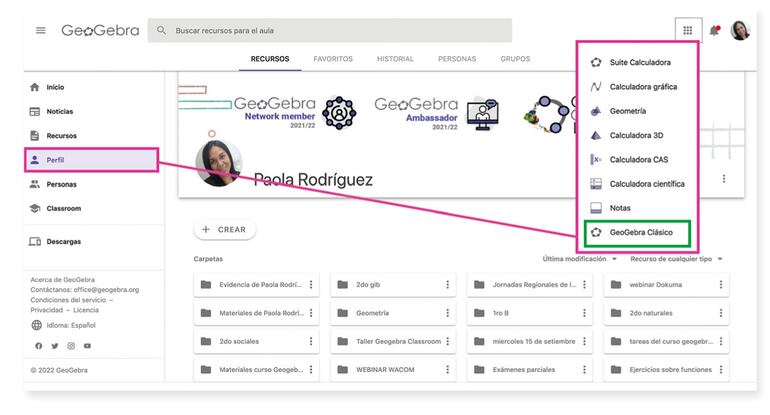Switch to the PERSONAS tab
This screenshot has width=770, height=415.
click(457, 59)
